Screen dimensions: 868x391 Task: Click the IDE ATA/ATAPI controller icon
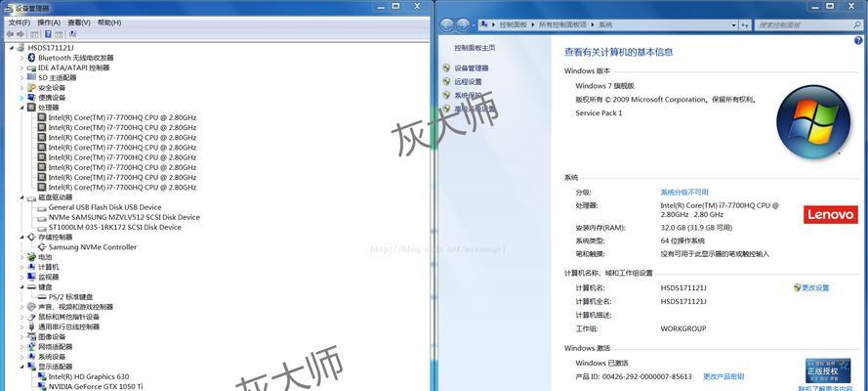tap(31, 67)
